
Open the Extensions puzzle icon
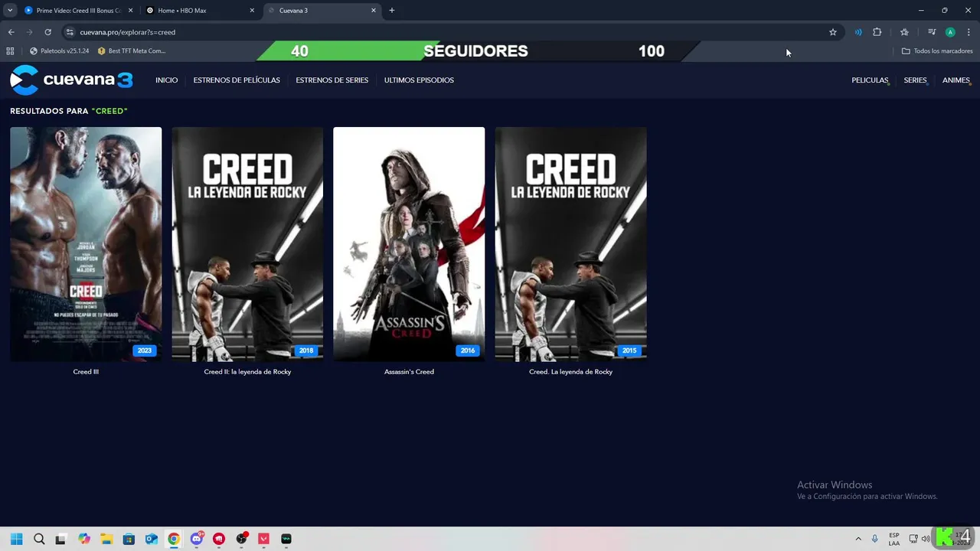[877, 32]
